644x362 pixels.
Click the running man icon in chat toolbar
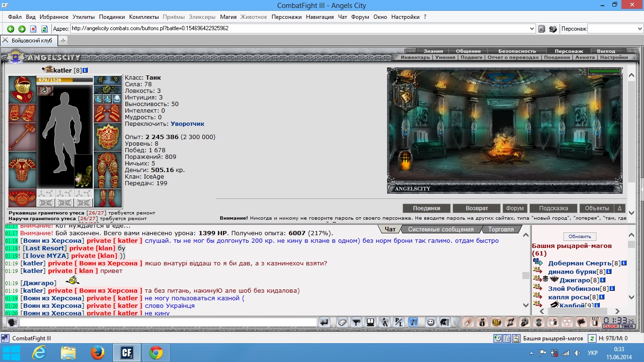[x=385, y=322]
